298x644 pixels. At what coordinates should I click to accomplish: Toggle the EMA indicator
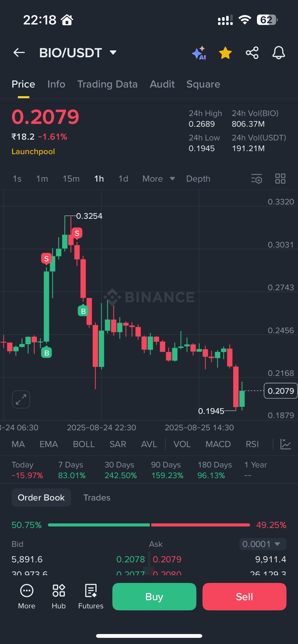[x=49, y=444]
